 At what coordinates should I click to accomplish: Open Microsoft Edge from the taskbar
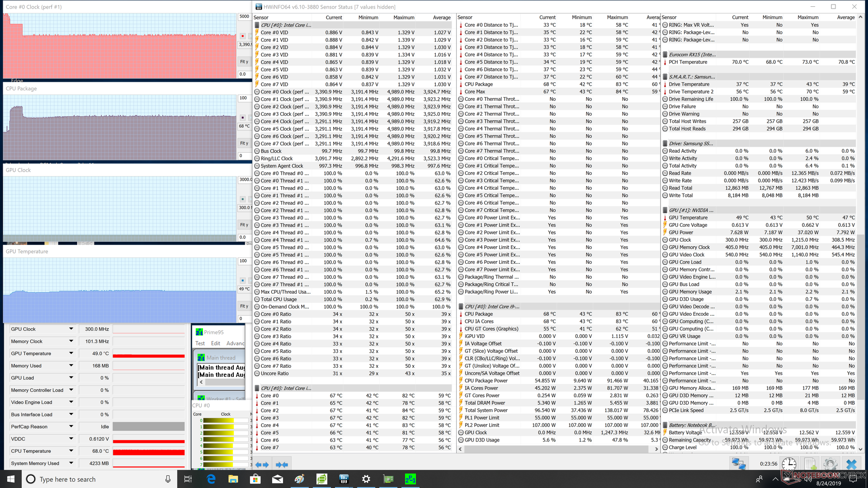(x=211, y=479)
